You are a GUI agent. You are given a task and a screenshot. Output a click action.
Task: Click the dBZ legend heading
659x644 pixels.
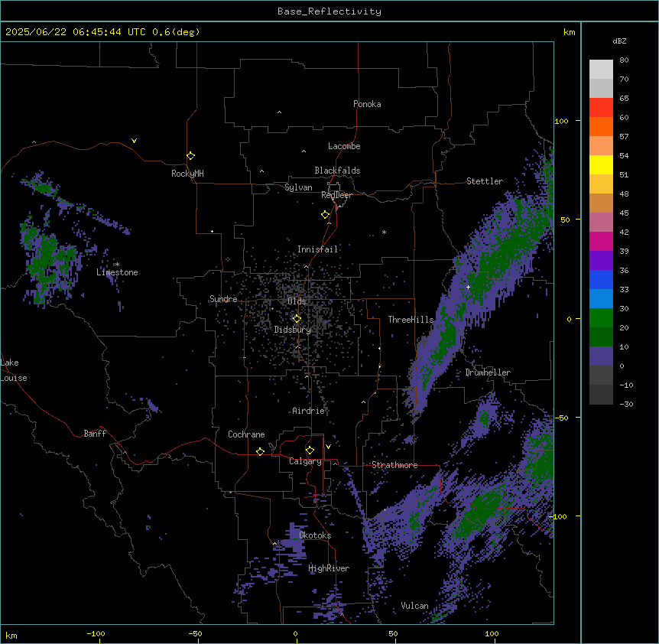pyautogui.click(x=619, y=41)
